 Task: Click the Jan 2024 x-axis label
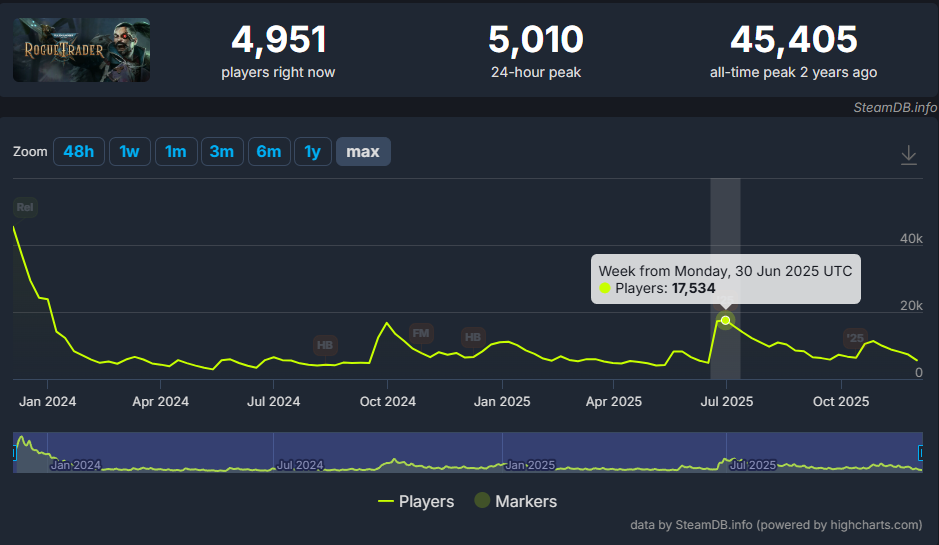(x=47, y=401)
